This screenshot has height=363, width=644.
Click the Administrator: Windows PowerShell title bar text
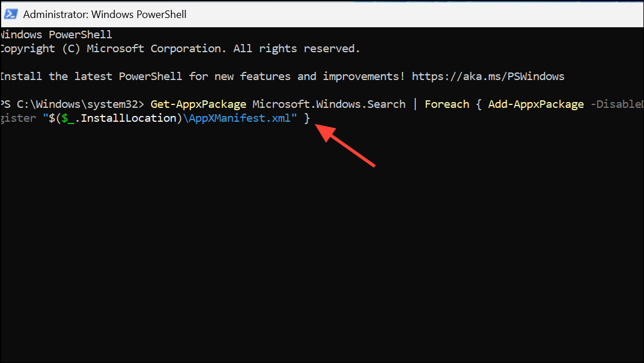pos(104,14)
